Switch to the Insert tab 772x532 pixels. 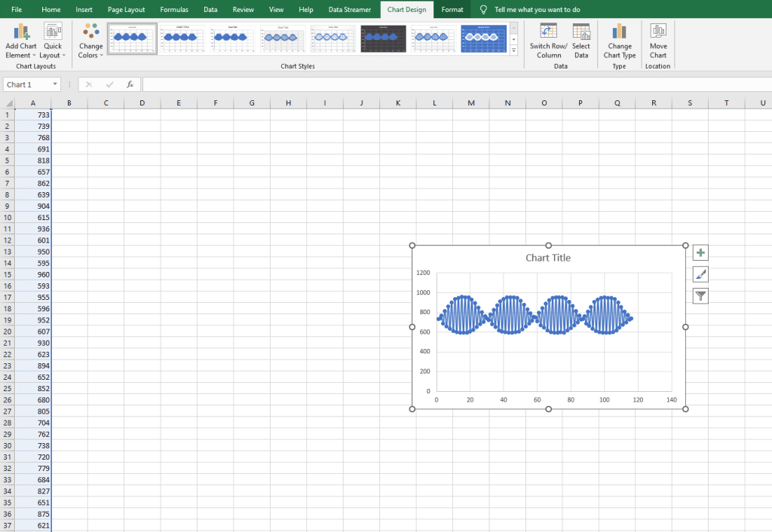[x=84, y=9]
